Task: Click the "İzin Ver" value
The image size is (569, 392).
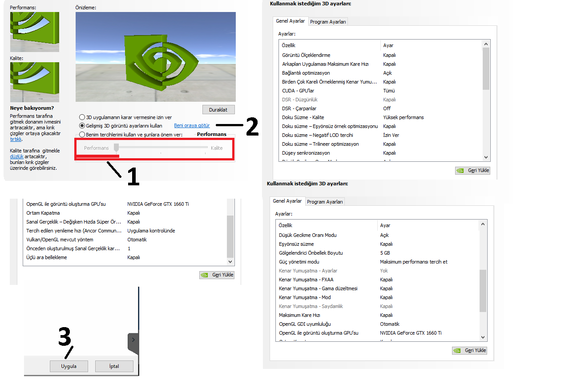Action: pyautogui.click(x=391, y=135)
